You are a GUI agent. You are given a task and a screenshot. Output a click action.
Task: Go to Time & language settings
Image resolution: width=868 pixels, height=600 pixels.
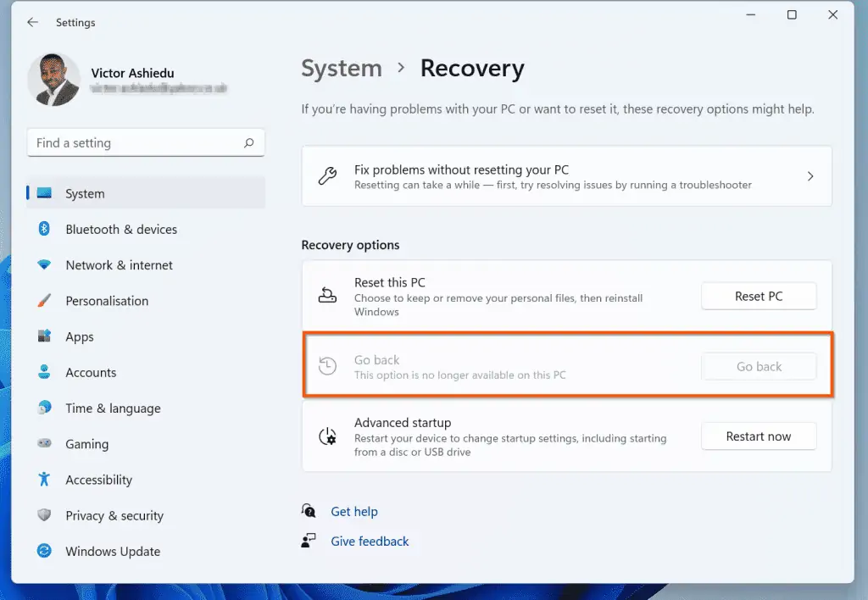pyautogui.click(x=113, y=408)
